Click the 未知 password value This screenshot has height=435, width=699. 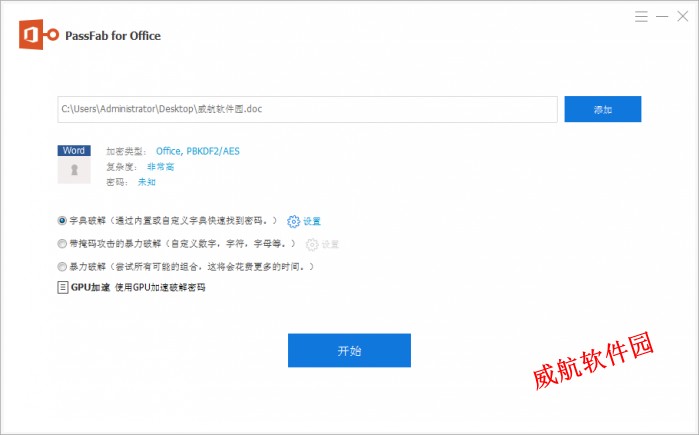tap(146, 182)
